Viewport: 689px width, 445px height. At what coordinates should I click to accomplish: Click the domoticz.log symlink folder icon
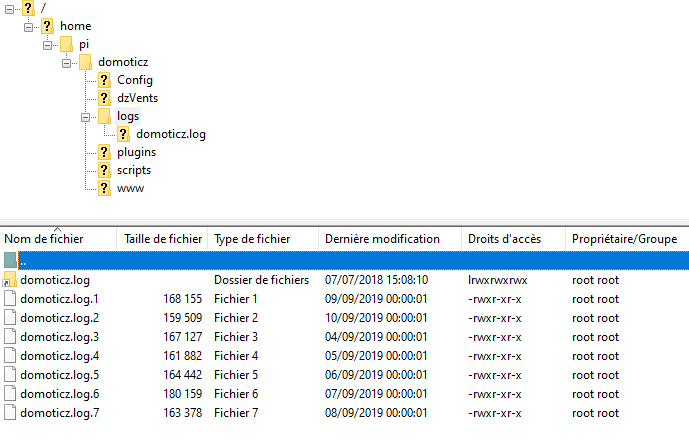coord(10,280)
